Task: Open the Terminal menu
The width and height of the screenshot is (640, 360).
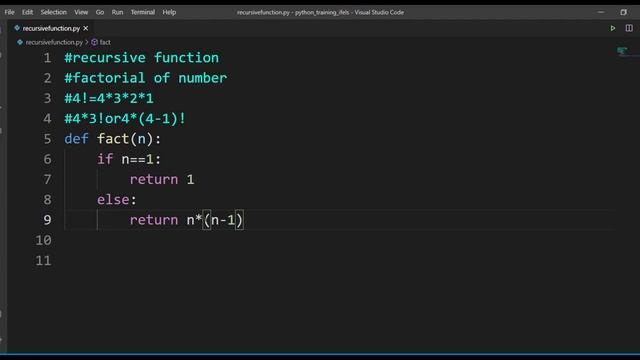Action: tap(142, 12)
